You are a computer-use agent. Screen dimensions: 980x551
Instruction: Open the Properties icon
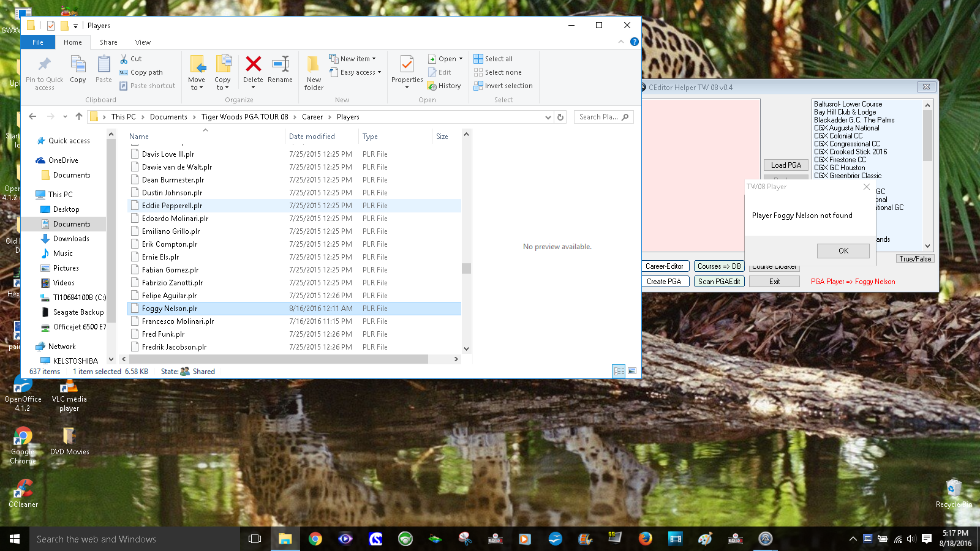coord(407,64)
